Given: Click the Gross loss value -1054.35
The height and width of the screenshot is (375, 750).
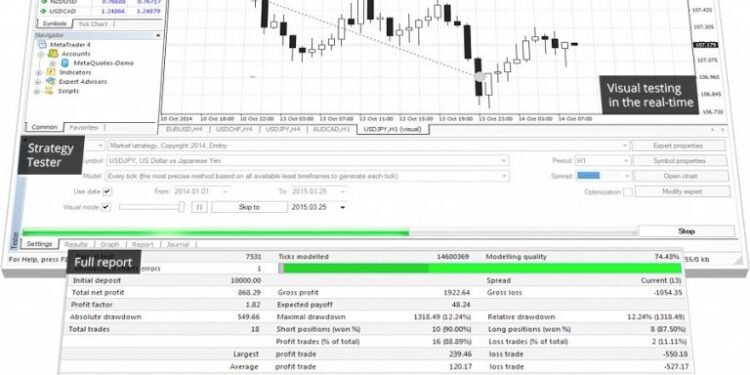Looking at the screenshot, I should pyautogui.click(x=667, y=292).
